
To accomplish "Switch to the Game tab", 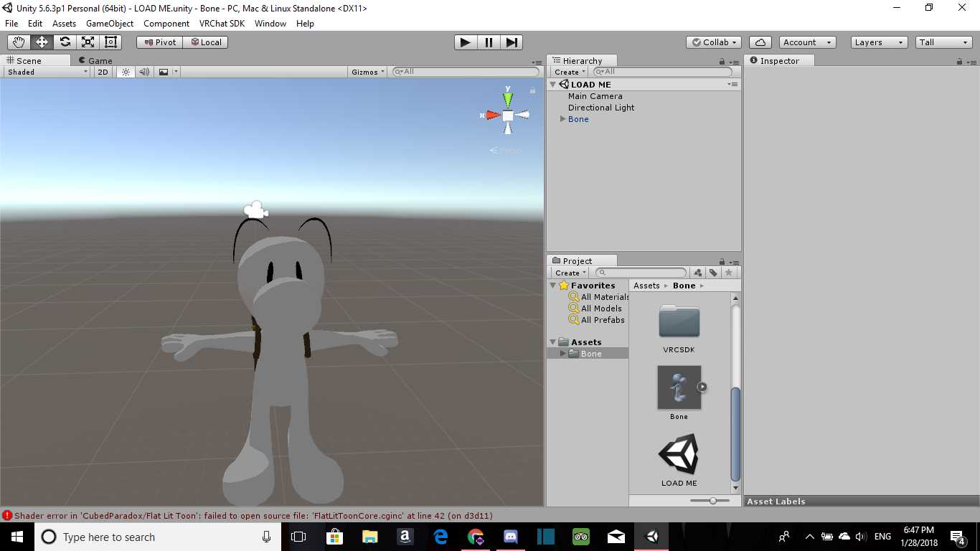I will click(x=95, y=61).
